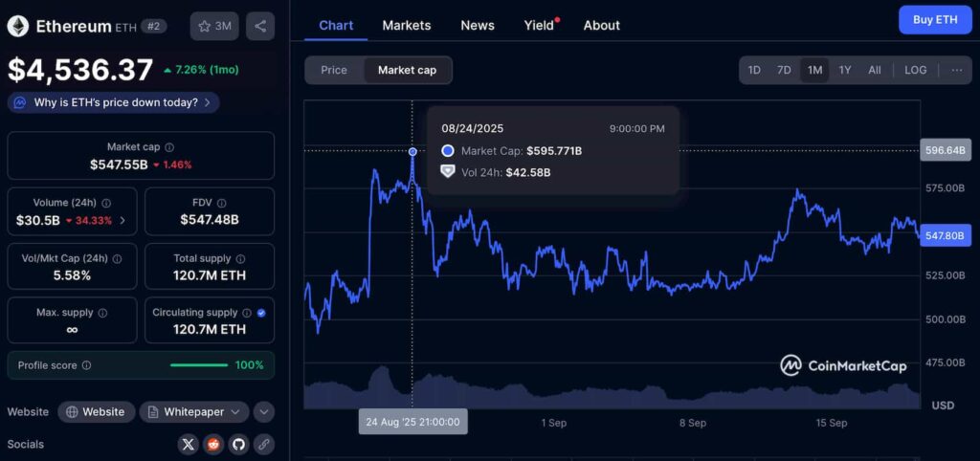Open 'Why is ETH's price down today?'

coord(114,102)
